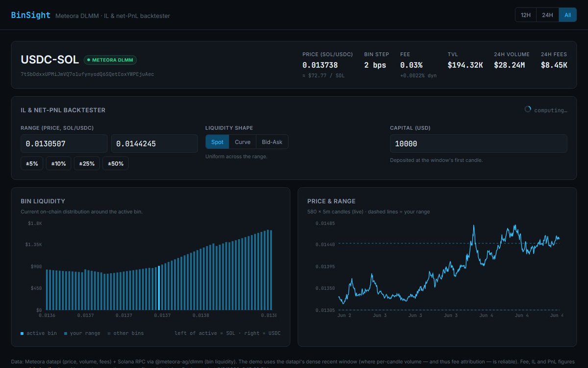Viewport: 588px width, 368px height.
Task: Click the PRICE & RANGE chart heading
Action: (x=331, y=201)
